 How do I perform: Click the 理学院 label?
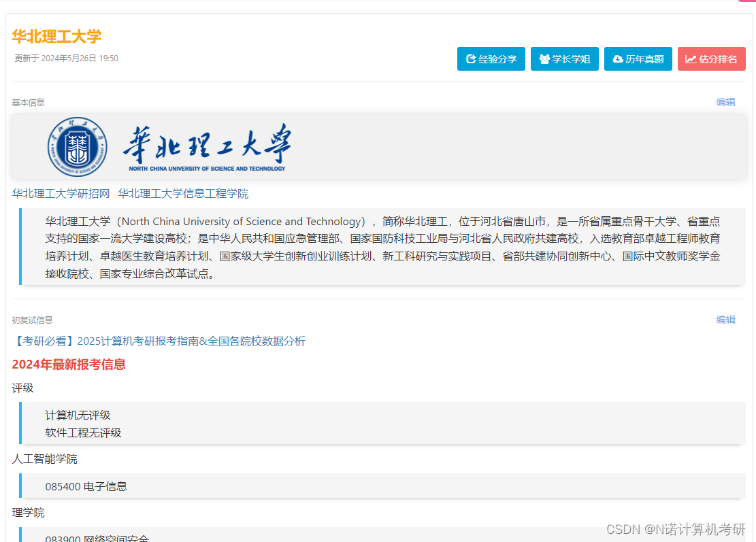pos(28,513)
